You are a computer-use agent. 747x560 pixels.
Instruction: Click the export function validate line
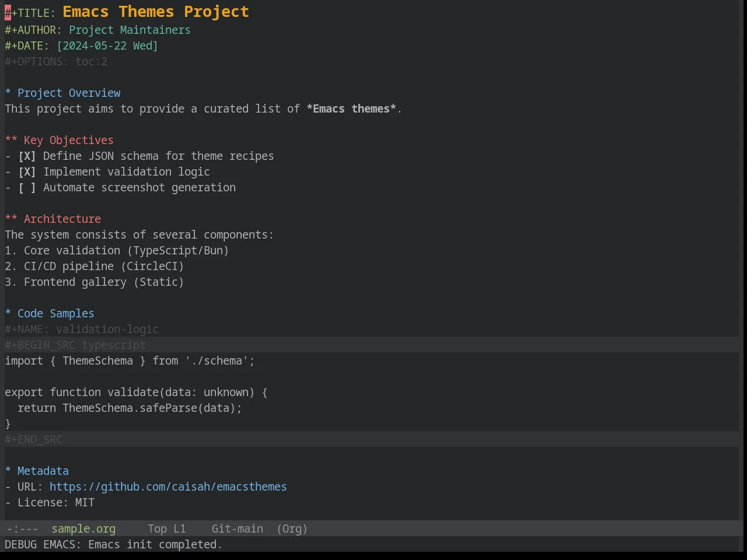click(x=136, y=392)
